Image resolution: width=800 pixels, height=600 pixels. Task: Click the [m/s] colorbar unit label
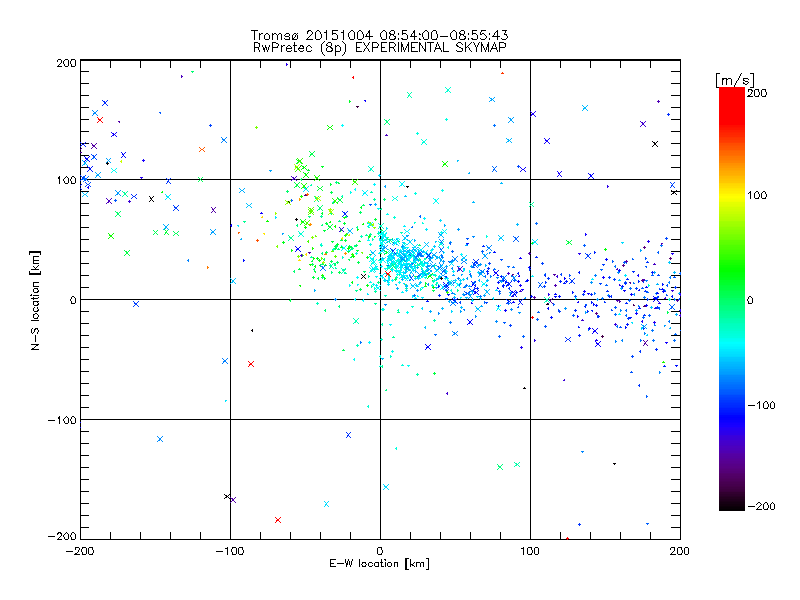pyautogui.click(x=735, y=80)
